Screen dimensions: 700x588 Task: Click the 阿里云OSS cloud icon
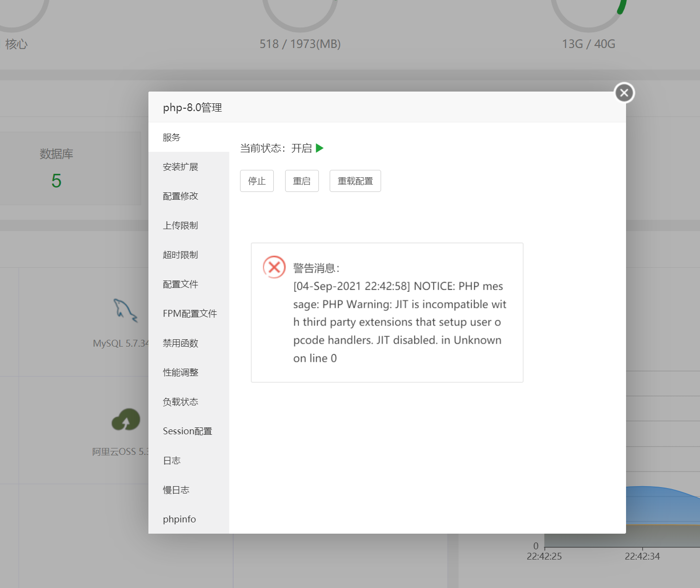(x=126, y=420)
